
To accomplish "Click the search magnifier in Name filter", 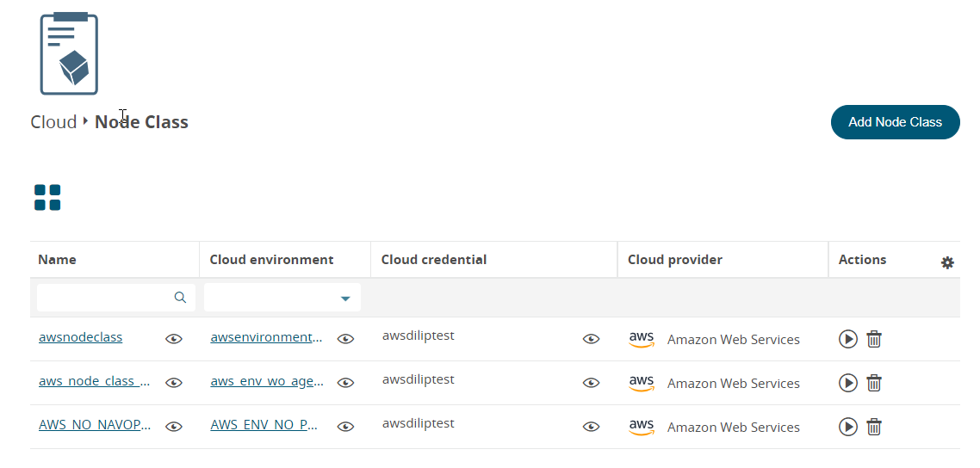I will (180, 298).
